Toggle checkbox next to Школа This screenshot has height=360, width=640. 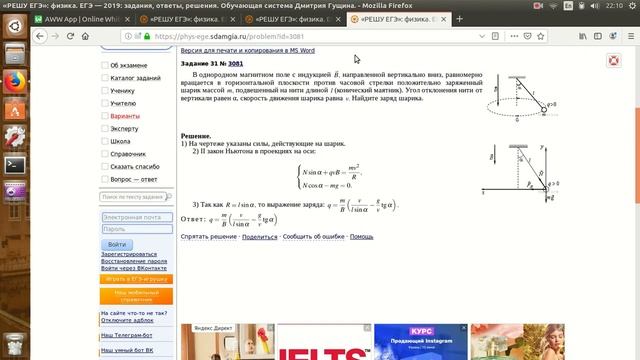105,141
